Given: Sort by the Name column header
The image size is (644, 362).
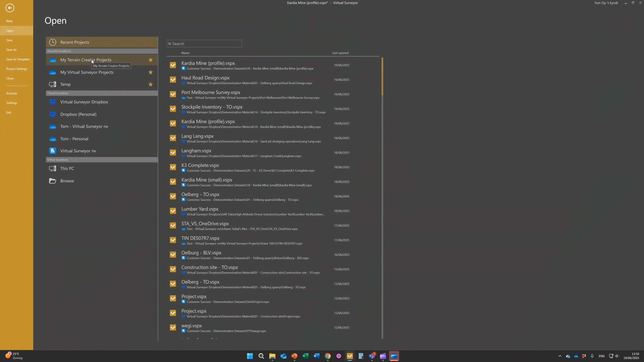Looking at the screenshot, I should [185, 53].
